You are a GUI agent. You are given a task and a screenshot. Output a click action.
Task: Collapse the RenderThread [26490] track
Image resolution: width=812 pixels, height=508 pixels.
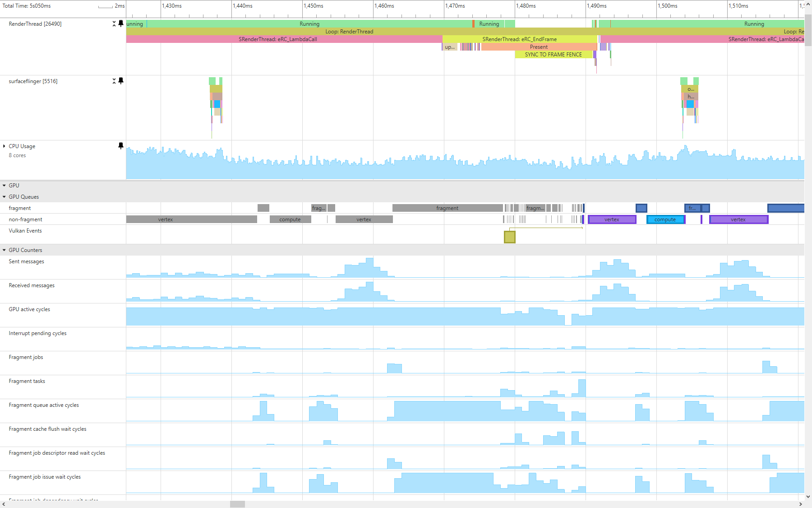114,24
